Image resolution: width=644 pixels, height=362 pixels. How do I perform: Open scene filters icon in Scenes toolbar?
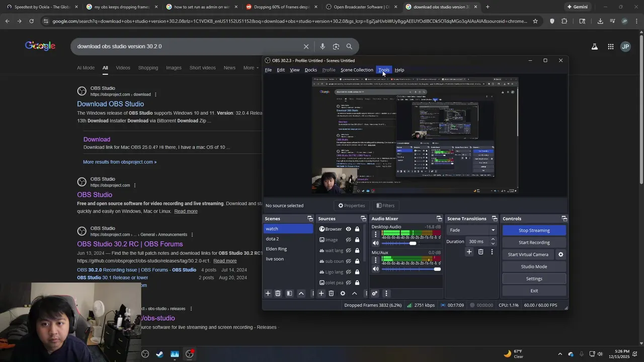(289, 294)
